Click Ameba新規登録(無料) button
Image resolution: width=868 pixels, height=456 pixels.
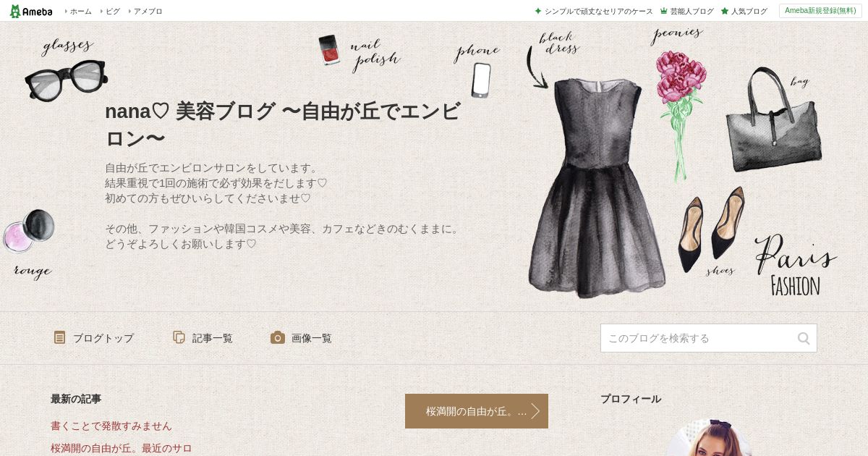click(x=820, y=11)
